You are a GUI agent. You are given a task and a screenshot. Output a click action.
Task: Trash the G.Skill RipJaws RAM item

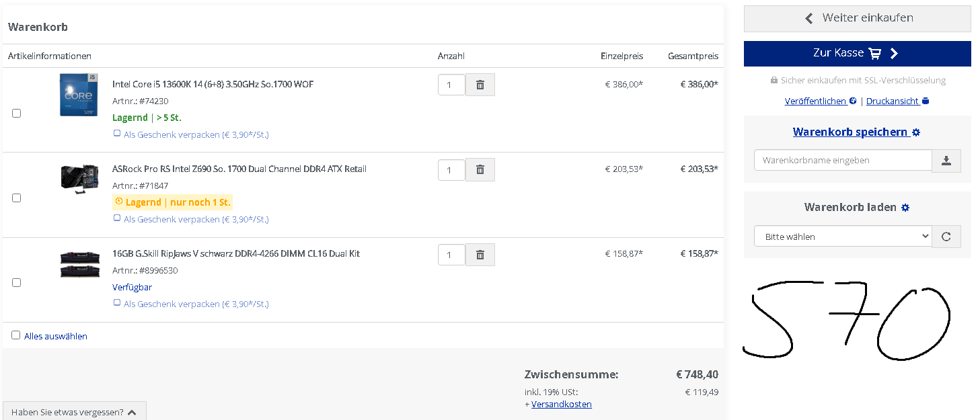point(480,255)
